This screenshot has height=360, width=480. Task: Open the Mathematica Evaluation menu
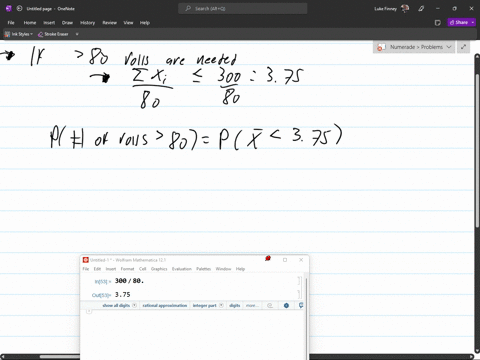pos(182,269)
